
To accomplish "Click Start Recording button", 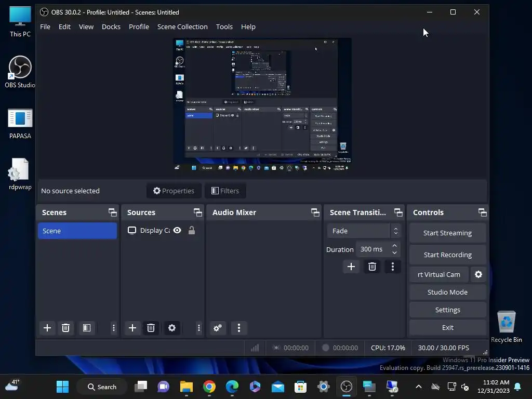I will tap(447, 255).
